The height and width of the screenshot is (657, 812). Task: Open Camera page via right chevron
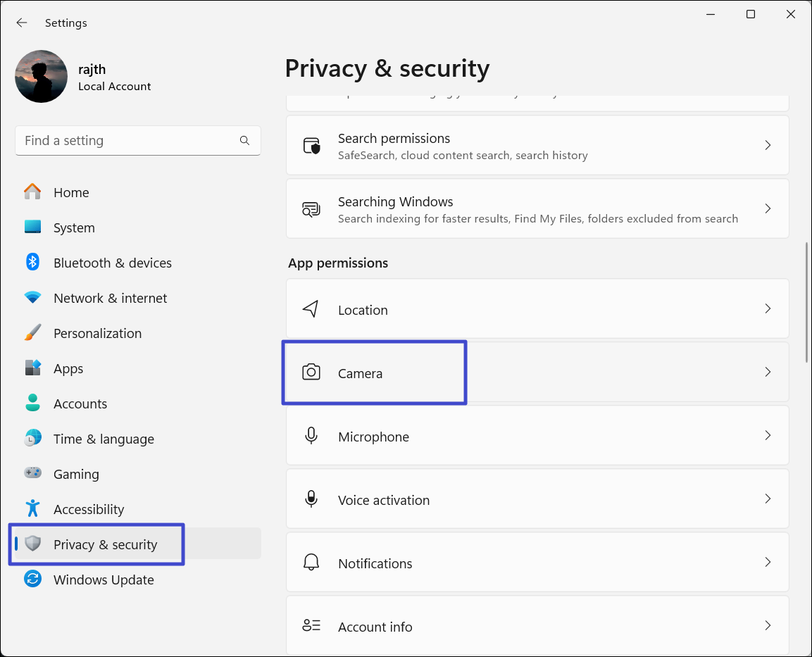768,372
